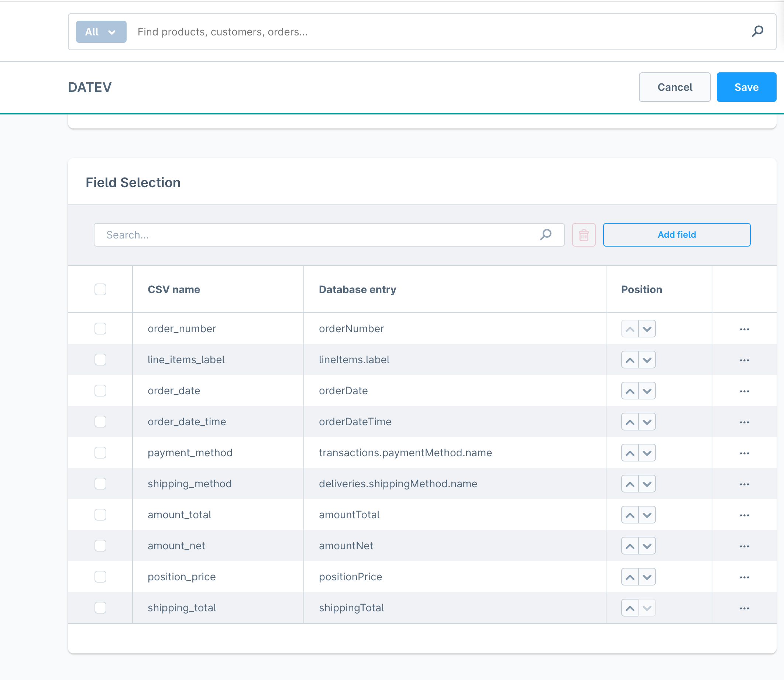Viewport: 784px width, 680px height.
Task: Save the DATEV profile
Action: 746,87
